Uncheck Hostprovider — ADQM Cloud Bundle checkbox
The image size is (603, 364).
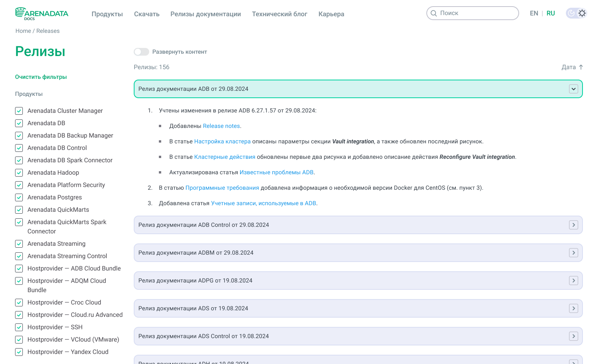tap(19, 281)
